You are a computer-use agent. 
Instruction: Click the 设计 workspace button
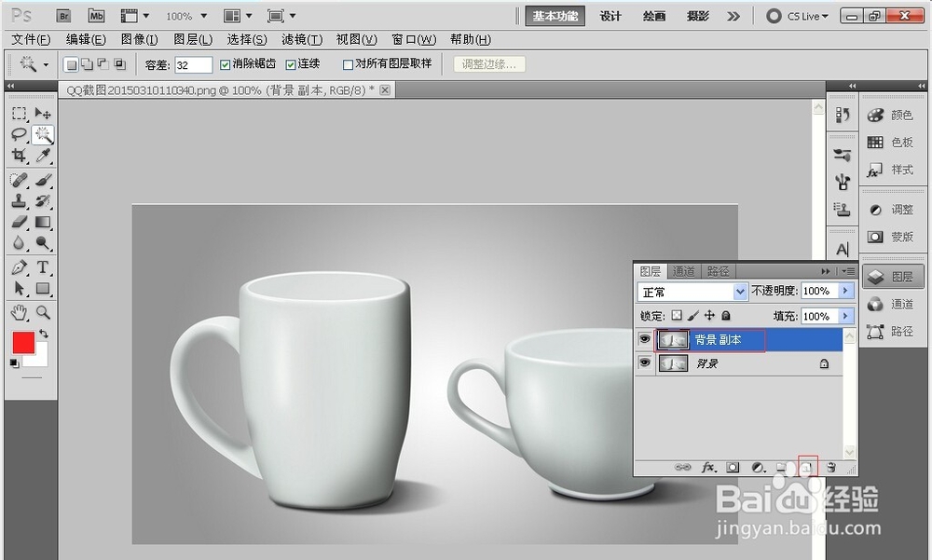coord(610,16)
